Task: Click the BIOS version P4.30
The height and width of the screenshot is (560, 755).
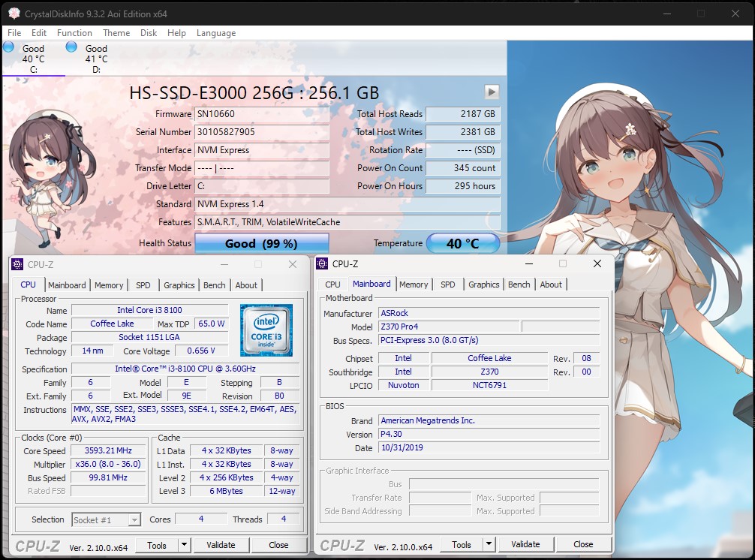Action: [489, 434]
